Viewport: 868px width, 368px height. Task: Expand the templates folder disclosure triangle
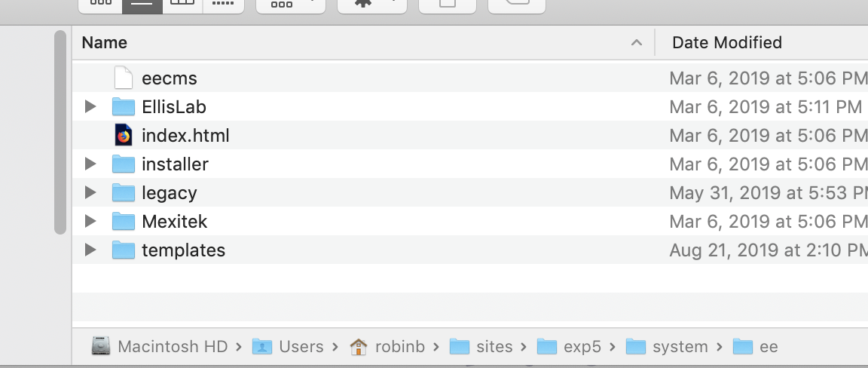90,250
